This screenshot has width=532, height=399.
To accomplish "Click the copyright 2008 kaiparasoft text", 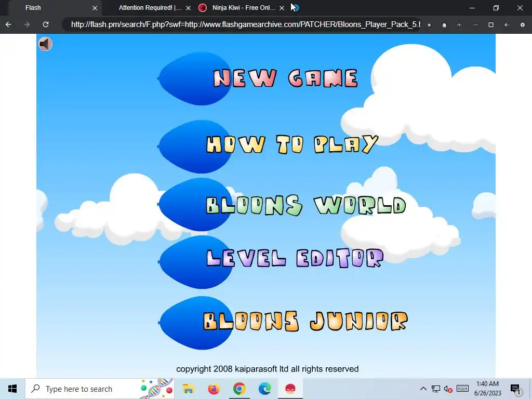I will (268, 369).
